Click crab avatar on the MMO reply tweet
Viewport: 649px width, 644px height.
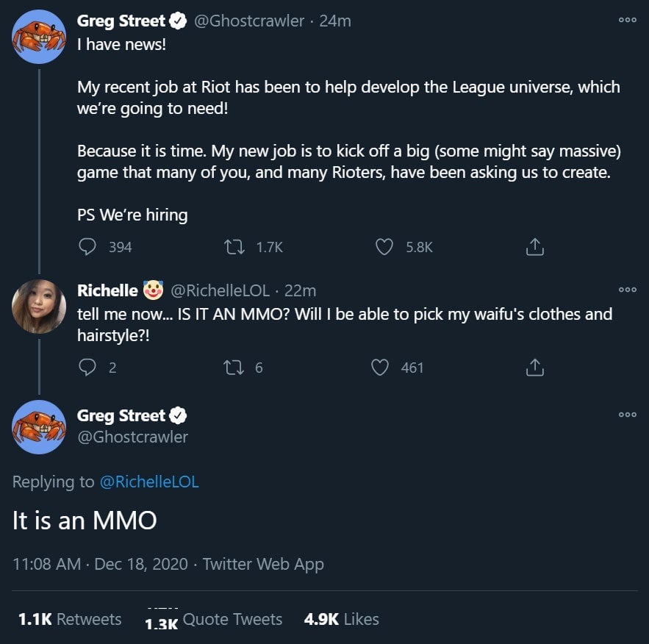tap(39, 426)
